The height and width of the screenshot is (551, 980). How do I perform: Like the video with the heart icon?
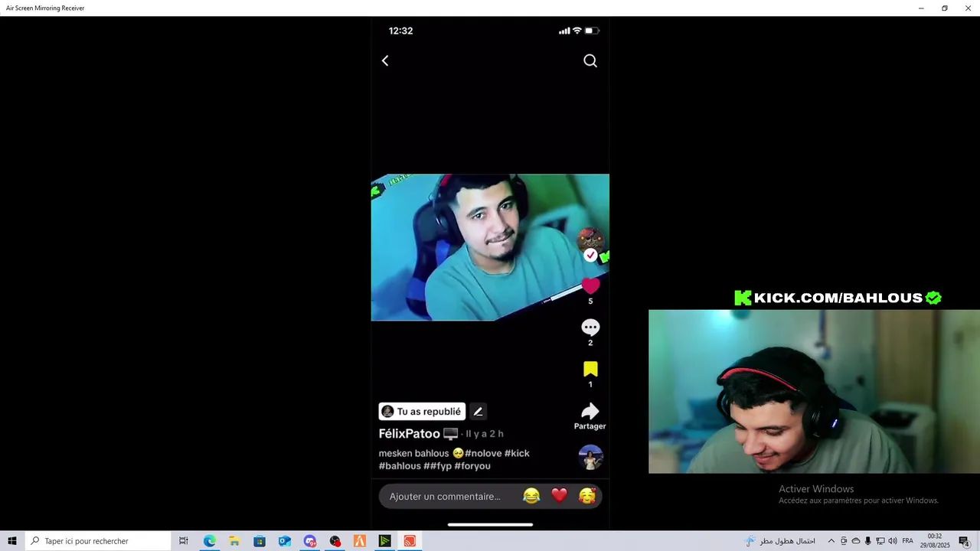590,285
